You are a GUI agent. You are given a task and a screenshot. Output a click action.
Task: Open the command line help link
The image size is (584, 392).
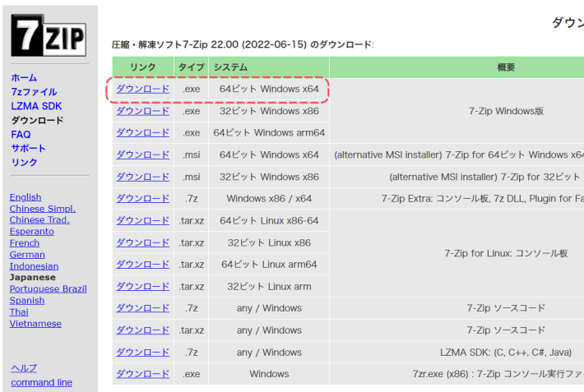(x=41, y=382)
